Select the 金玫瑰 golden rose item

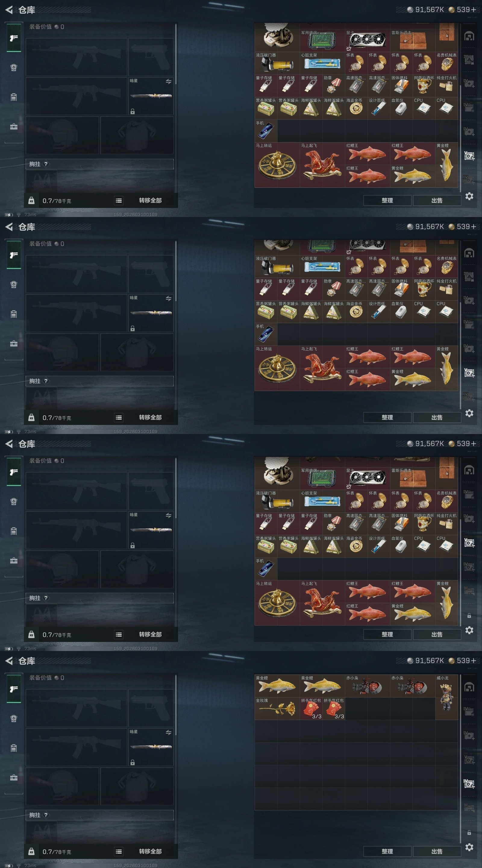click(277, 708)
